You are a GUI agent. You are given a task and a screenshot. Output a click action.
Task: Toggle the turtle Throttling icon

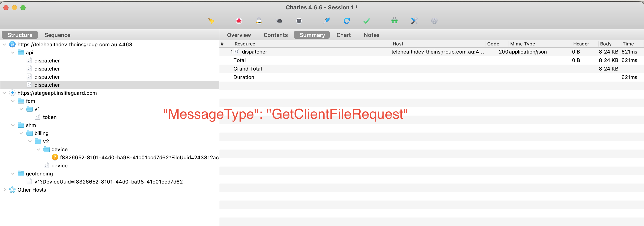click(279, 21)
